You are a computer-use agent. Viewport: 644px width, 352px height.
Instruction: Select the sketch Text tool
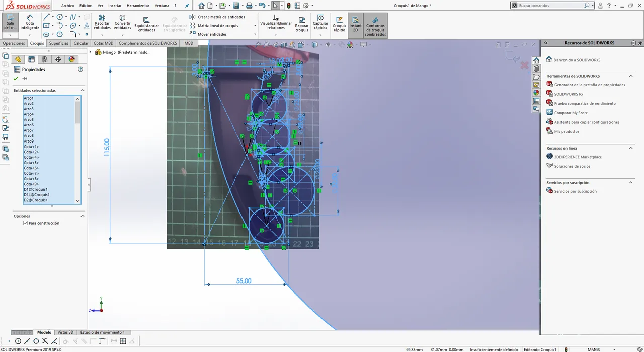click(87, 26)
